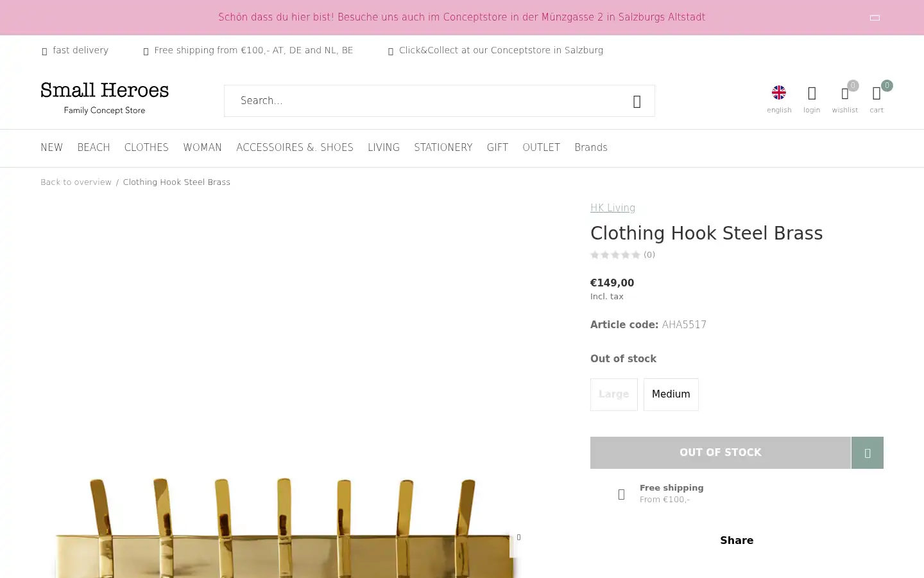The height and width of the screenshot is (578, 924).
Task: Open the wishlist icon
Action: coord(845,94)
